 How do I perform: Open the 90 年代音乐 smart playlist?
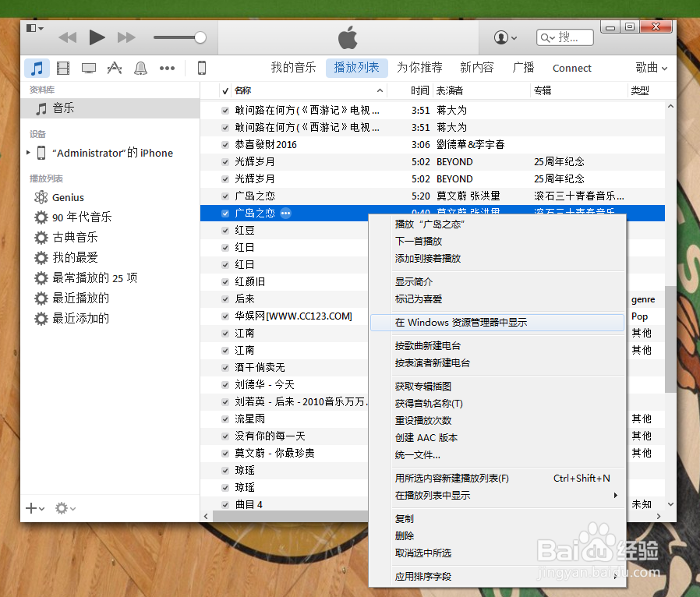click(x=82, y=217)
